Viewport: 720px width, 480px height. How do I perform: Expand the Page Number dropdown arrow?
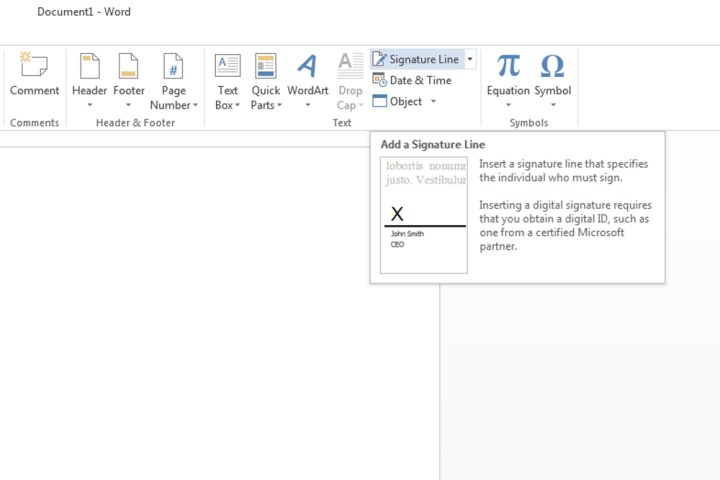click(x=195, y=105)
